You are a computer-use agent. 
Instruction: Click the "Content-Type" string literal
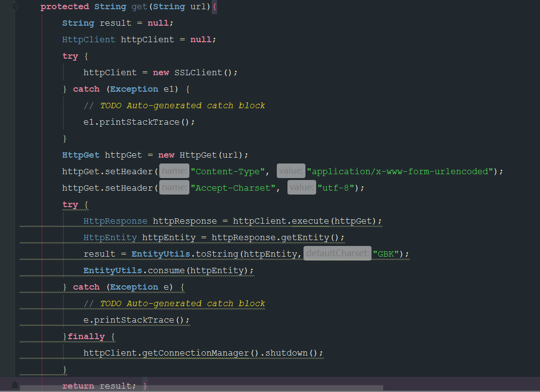pos(228,171)
